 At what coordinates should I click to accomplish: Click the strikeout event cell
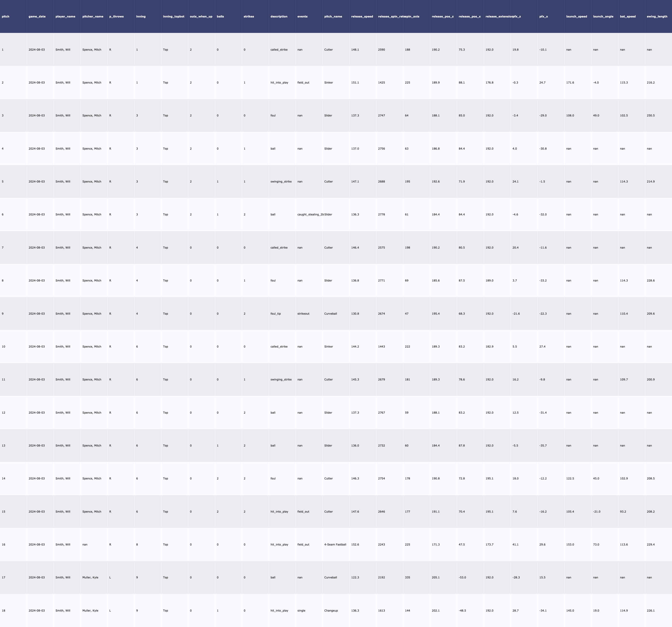[x=303, y=314]
